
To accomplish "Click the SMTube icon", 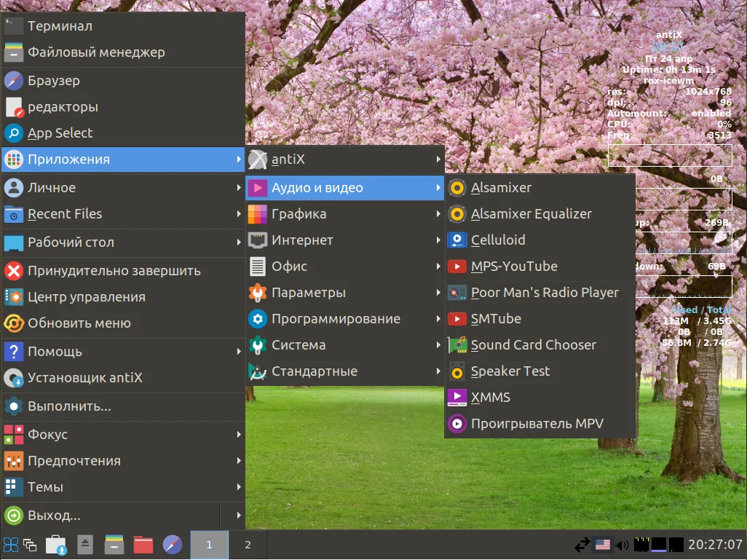I will coord(457,319).
